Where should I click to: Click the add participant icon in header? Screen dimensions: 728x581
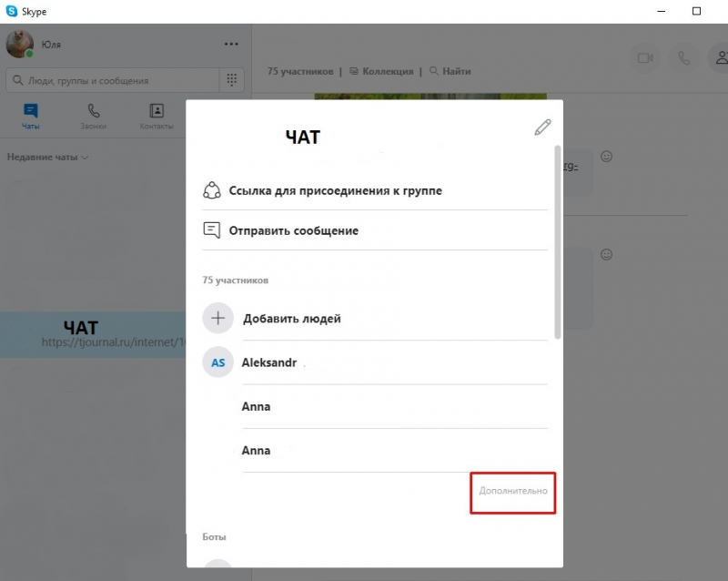[721, 58]
